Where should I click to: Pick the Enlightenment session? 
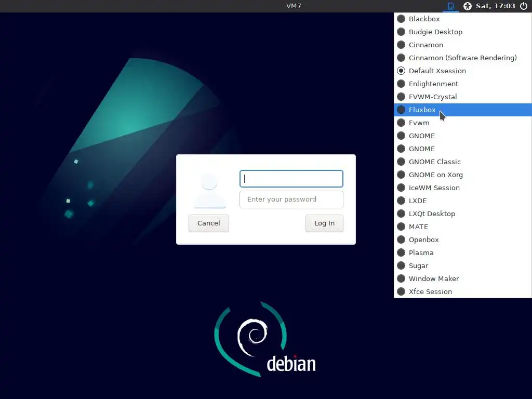tap(463, 84)
